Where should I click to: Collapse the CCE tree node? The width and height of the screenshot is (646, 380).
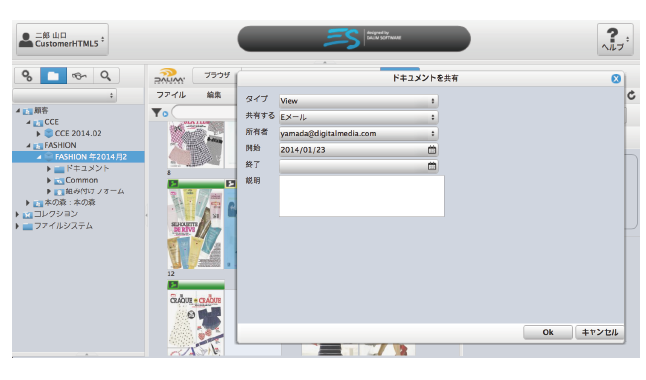(x=28, y=122)
